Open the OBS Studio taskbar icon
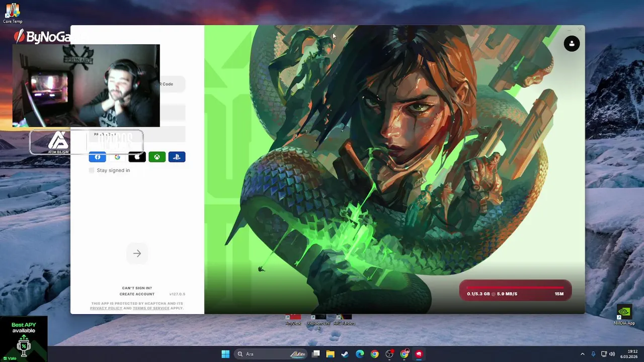This screenshot has width=644, height=362. click(x=389, y=354)
